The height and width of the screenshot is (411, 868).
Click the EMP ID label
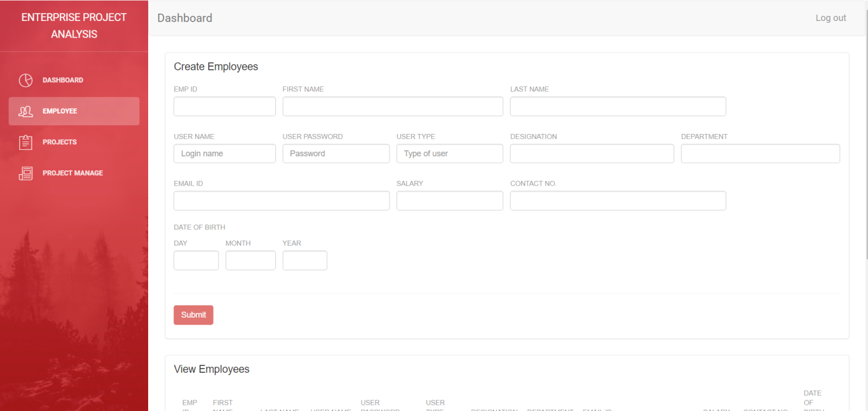tap(185, 89)
